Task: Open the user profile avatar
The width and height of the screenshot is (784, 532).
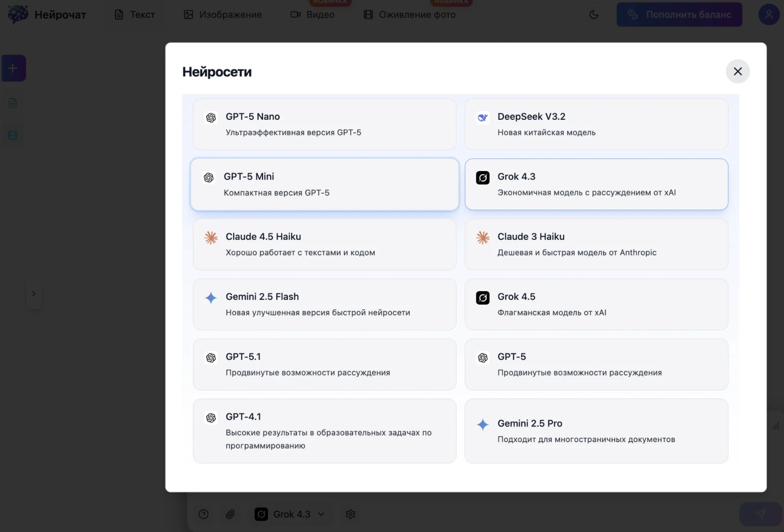Action: click(x=769, y=15)
